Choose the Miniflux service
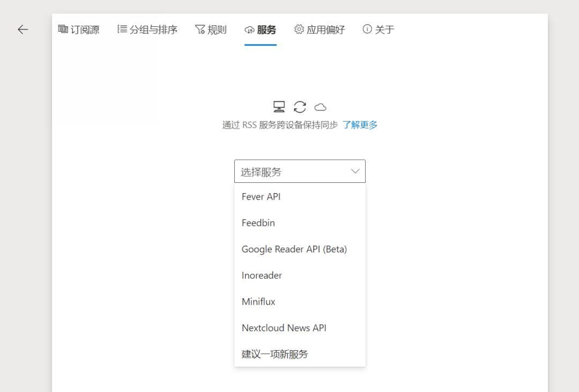This screenshot has height=392, width=579. click(x=258, y=301)
